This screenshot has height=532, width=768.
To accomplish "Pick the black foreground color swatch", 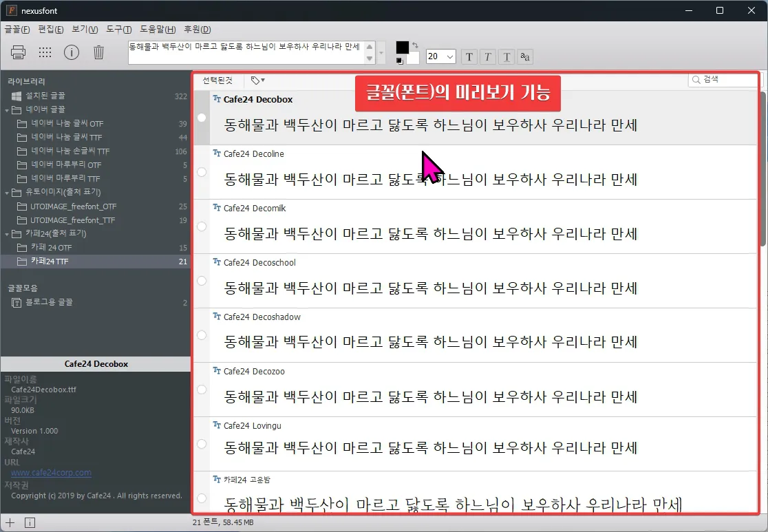I will point(402,47).
